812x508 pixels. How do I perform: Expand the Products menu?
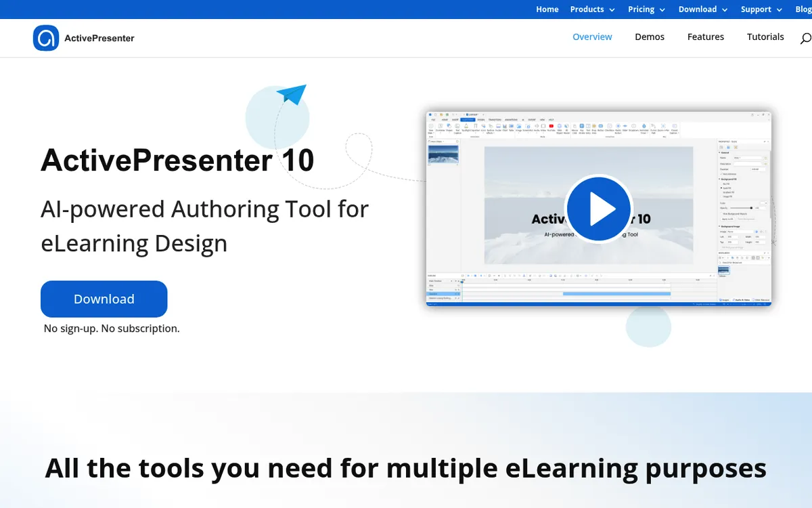593,9
